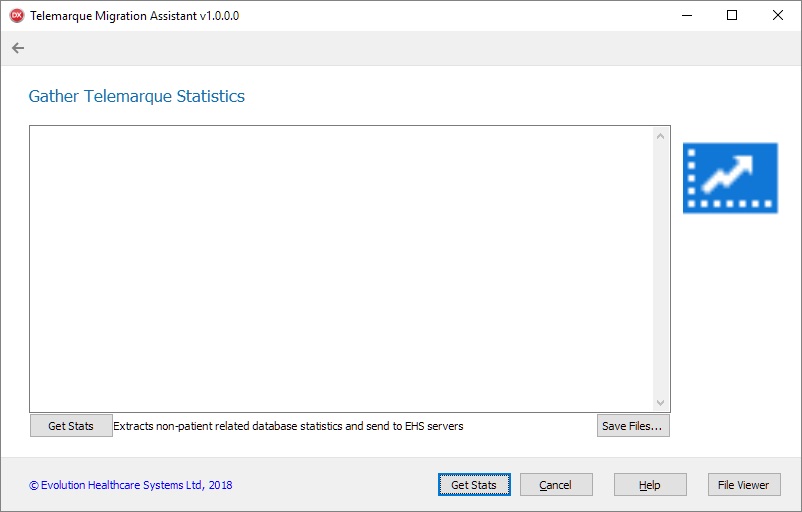This screenshot has width=802, height=512.
Task: Launch the File Viewer
Action: pos(743,485)
